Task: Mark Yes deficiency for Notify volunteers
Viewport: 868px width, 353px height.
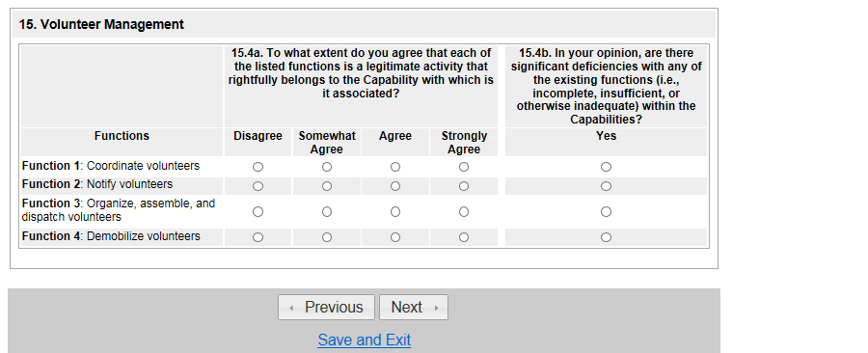Action: point(607,186)
